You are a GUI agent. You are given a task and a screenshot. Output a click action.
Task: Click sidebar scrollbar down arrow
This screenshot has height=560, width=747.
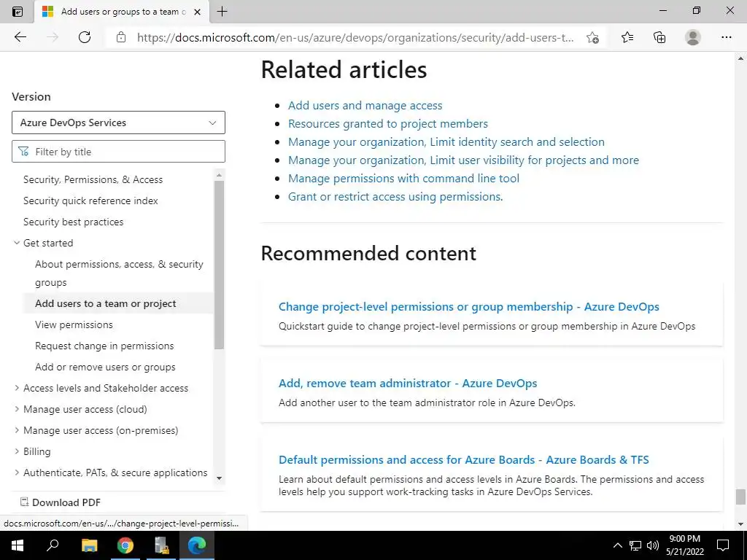pyautogui.click(x=219, y=478)
